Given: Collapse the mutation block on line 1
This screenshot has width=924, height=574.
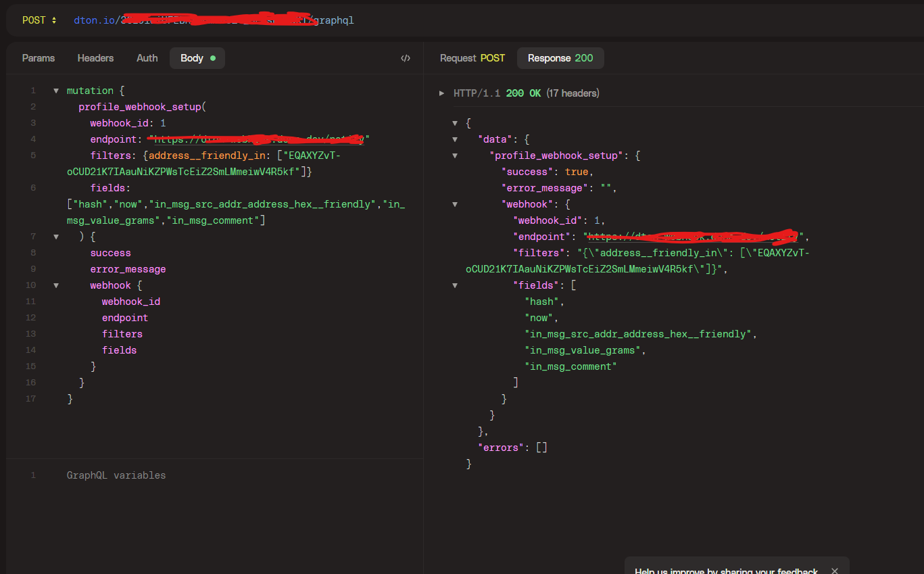Looking at the screenshot, I should [x=56, y=90].
